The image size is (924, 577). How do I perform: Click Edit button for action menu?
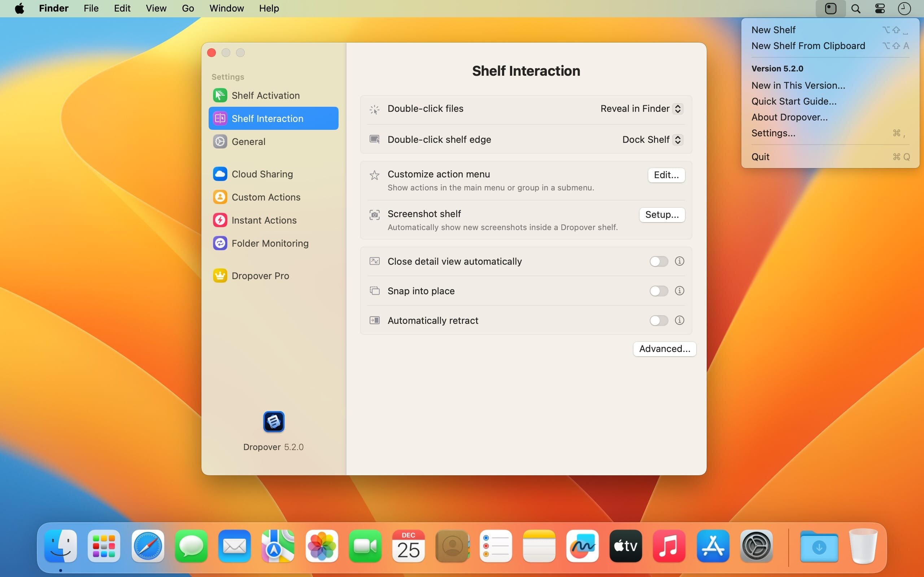[x=666, y=175]
